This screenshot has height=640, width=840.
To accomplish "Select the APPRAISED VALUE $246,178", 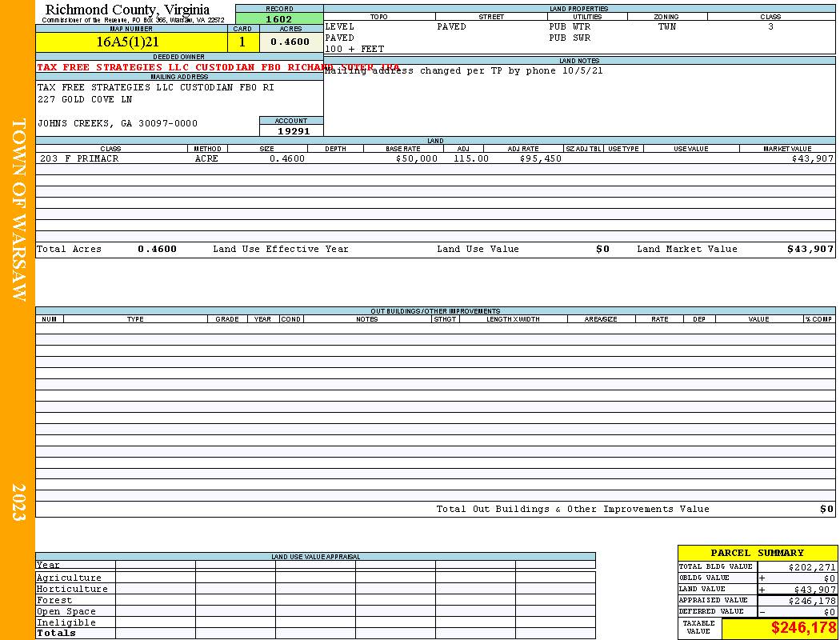I will click(812, 601).
